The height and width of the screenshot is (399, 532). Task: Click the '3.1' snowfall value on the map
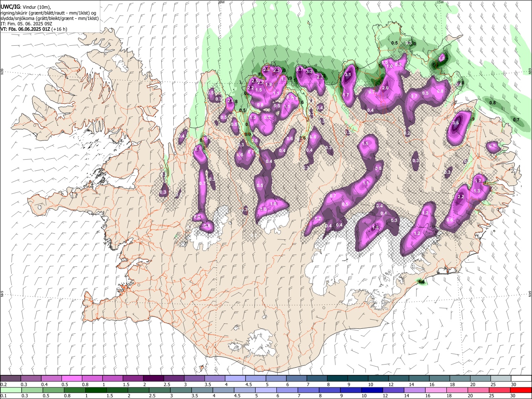(x=348, y=75)
